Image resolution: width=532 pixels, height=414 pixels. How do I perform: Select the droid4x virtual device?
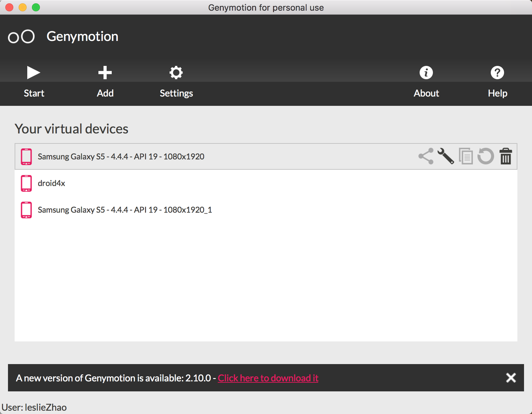coord(266,183)
